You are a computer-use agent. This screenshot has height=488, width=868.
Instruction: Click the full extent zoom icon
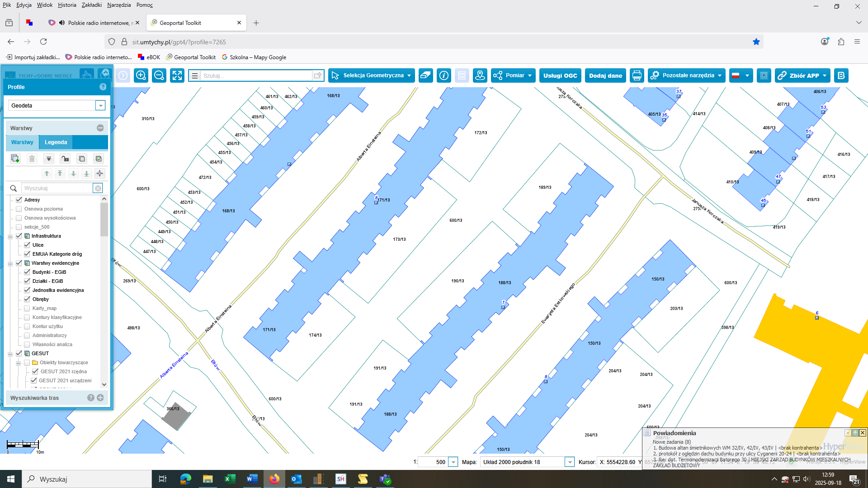click(177, 75)
